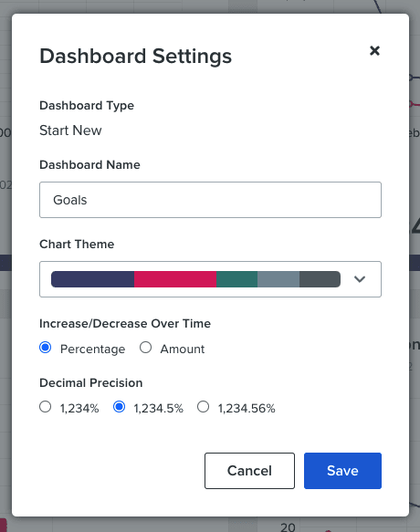Click the Dashboard Name label

pos(90,164)
